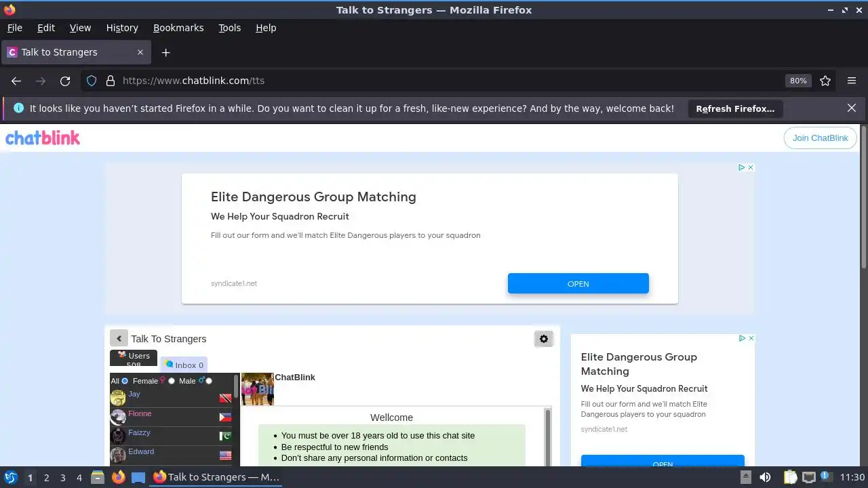The height and width of the screenshot is (488, 868).
Task: Open the Help menu
Action: [266, 28]
